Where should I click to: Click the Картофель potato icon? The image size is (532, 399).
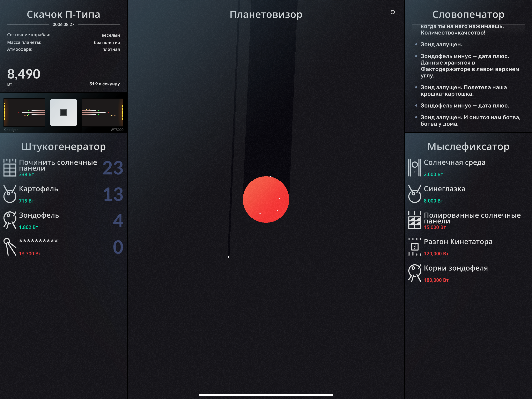point(10,194)
